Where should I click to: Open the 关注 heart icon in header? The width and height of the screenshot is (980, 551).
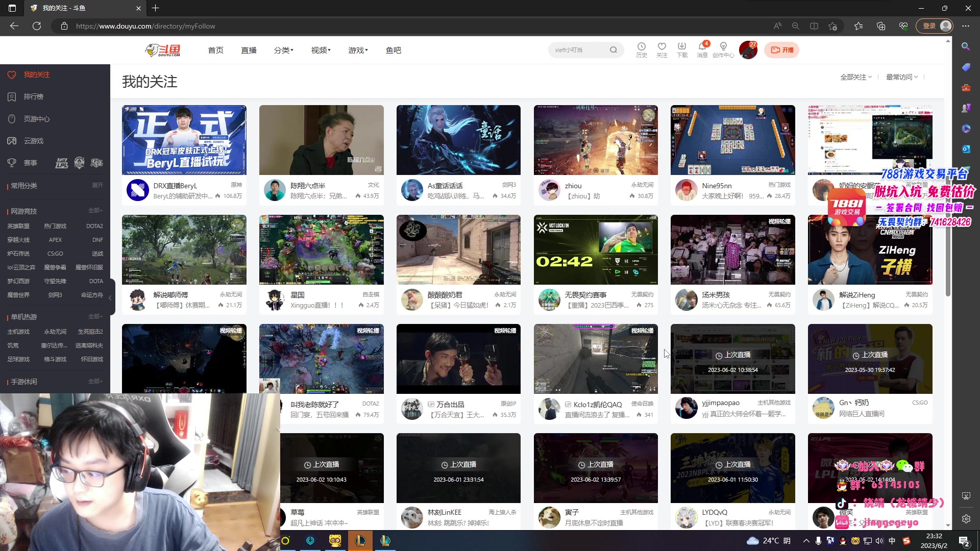pyautogui.click(x=662, y=49)
